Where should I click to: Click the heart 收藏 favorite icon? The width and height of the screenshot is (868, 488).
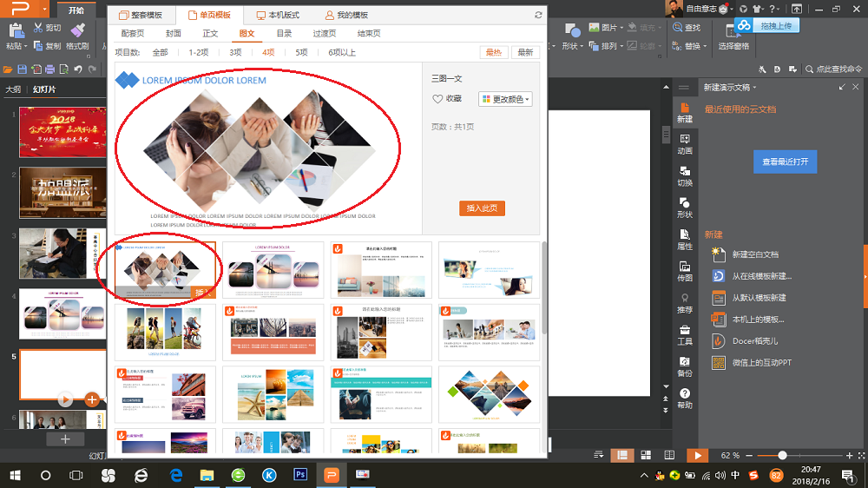point(437,99)
